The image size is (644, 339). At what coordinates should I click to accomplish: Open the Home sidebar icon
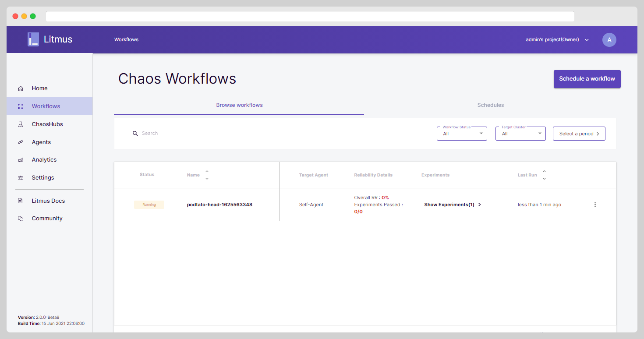coord(21,88)
